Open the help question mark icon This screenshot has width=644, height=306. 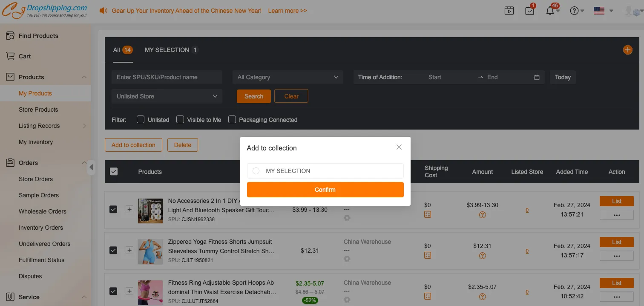[574, 11]
